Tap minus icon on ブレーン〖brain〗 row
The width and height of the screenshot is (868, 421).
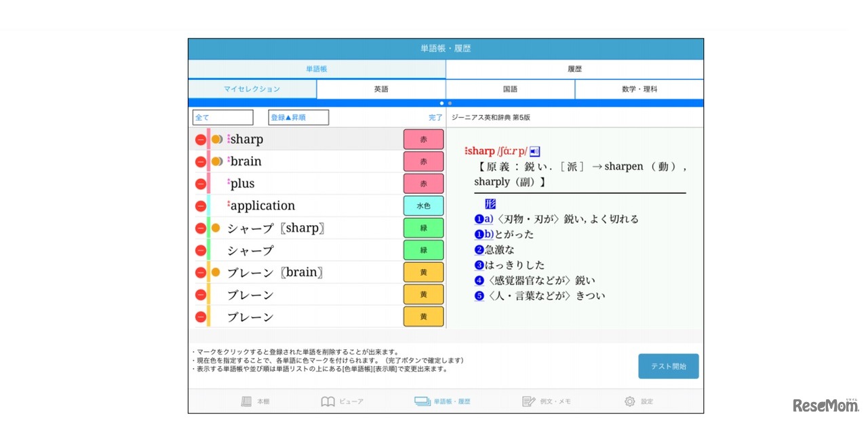tap(201, 273)
